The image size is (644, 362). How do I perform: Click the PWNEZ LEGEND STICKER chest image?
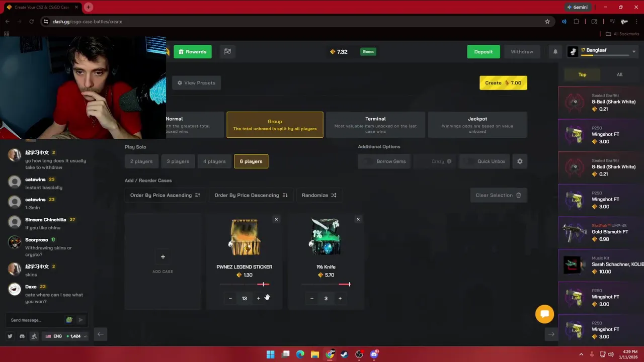click(245, 237)
